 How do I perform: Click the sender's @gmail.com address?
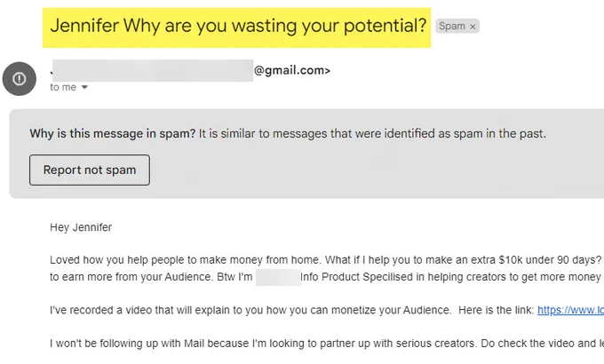tap(292, 70)
